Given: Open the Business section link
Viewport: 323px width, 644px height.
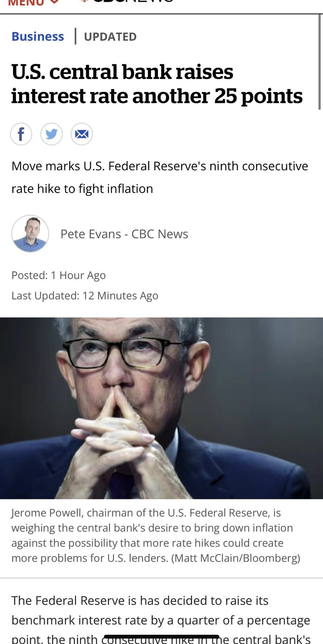Looking at the screenshot, I should 38,36.
